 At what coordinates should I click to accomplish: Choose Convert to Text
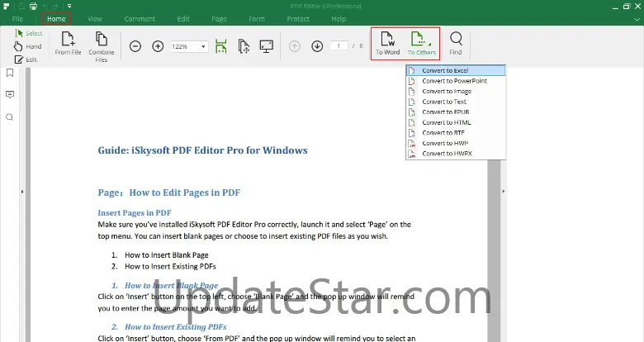tap(456, 102)
